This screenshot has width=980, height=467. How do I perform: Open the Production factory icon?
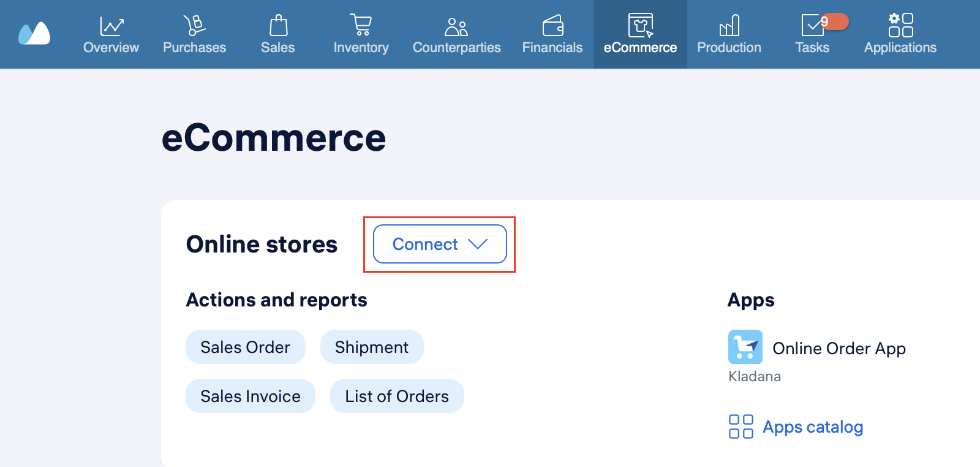(x=729, y=26)
